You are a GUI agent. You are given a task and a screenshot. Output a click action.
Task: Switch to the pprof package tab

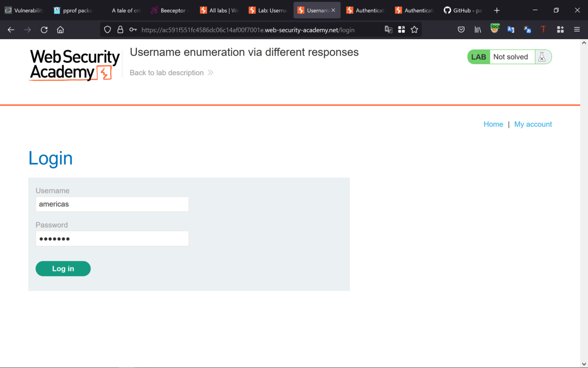[73, 10]
